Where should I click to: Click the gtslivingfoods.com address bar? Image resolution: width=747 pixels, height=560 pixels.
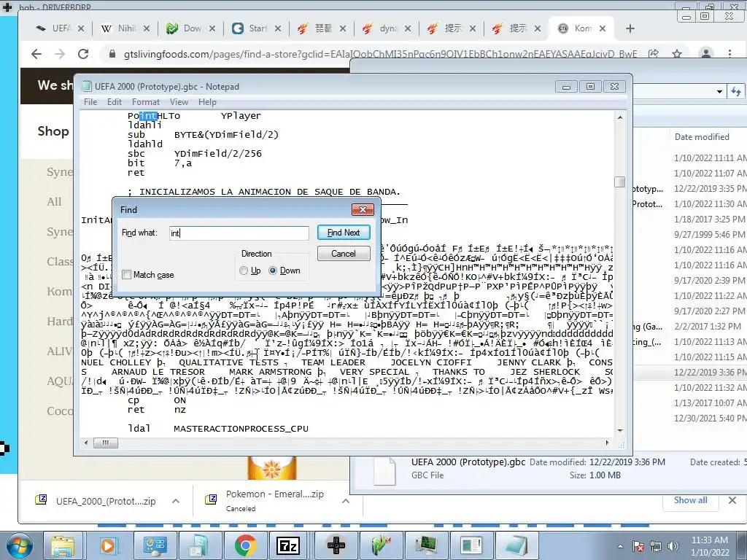pos(380,54)
